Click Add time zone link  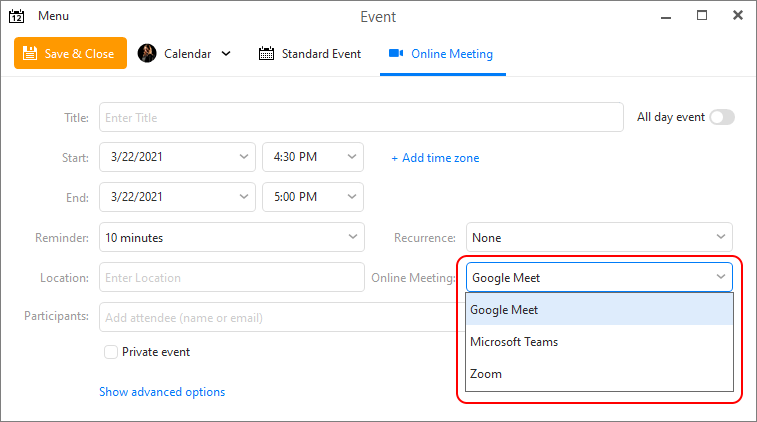[x=435, y=158]
